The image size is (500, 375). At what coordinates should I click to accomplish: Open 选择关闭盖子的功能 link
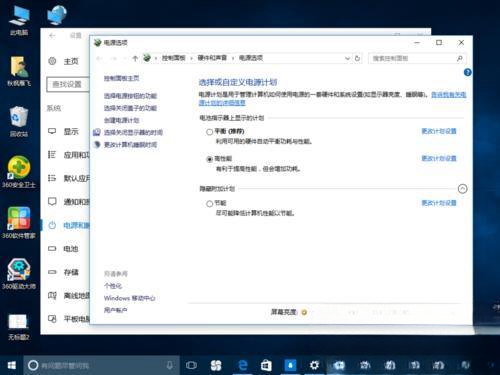click(x=130, y=108)
